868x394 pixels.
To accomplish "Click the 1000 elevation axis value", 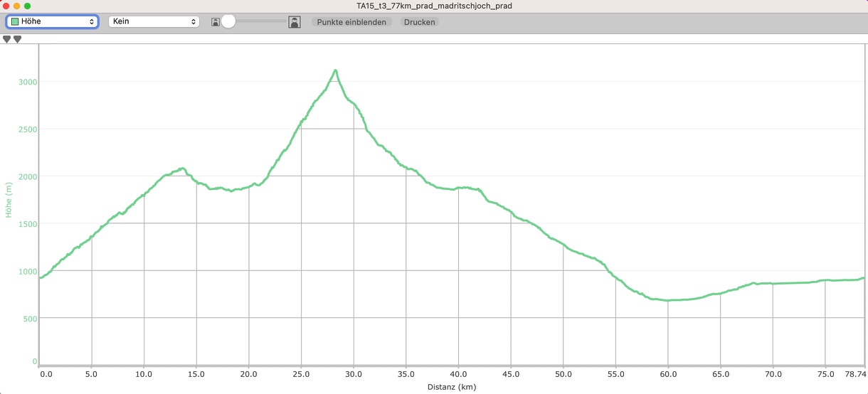I will coord(28,271).
